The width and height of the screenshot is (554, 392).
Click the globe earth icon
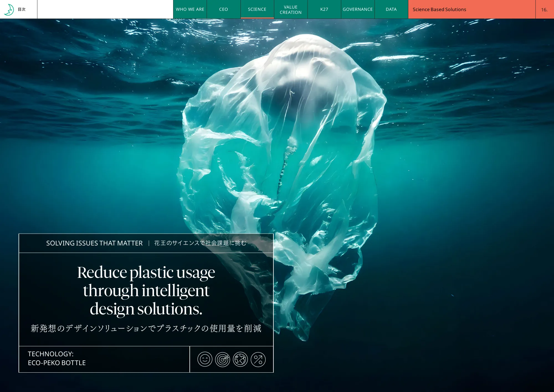pyautogui.click(x=240, y=359)
